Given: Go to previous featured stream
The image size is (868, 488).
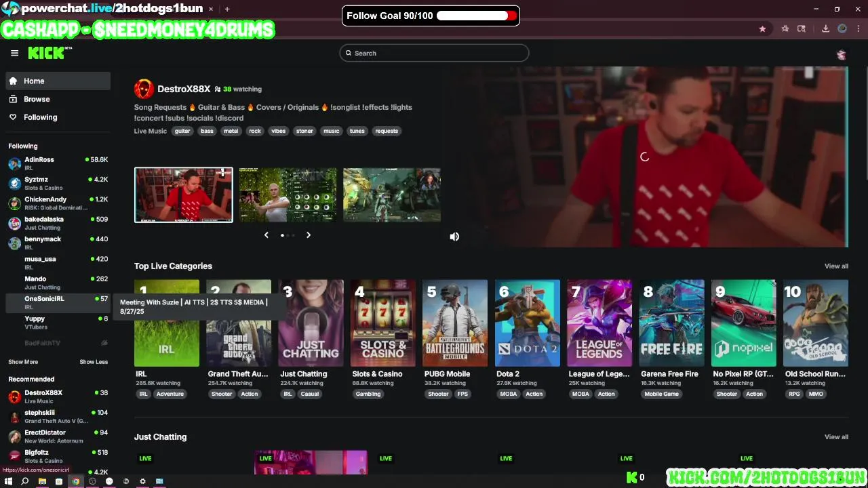Looking at the screenshot, I should [x=266, y=235].
